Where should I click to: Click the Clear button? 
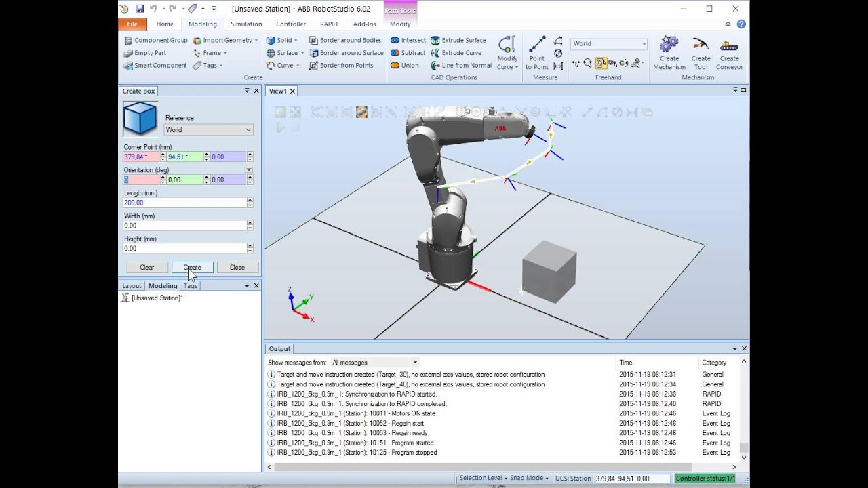coord(147,267)
